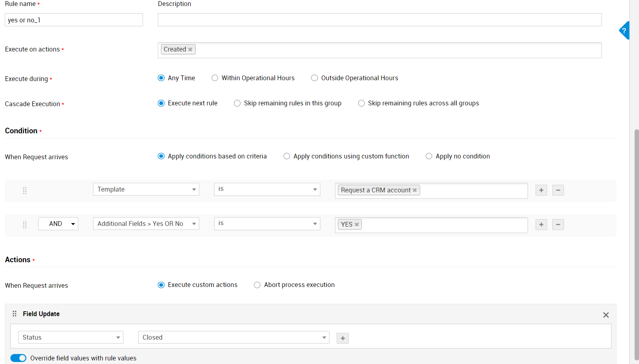This screenshot has height=364, width=639.
Task: Choose Skip remaining rules in this group
Action: pos(237,103)
